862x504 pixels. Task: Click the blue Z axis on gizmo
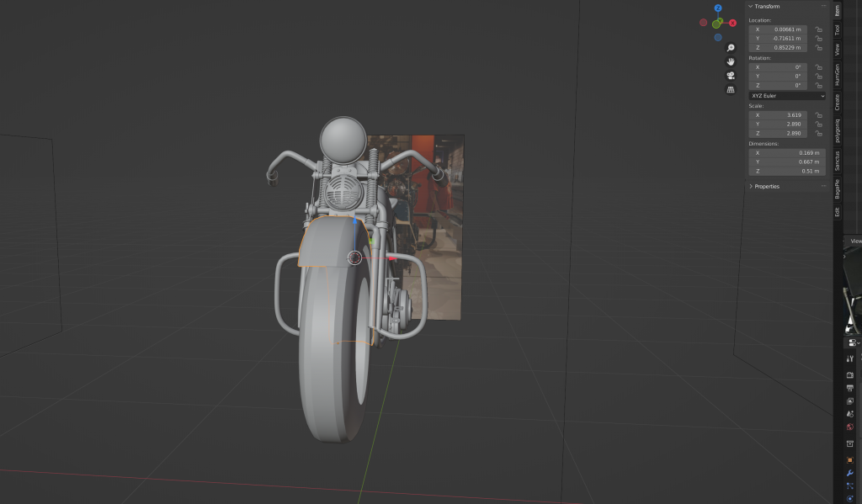(718, 8)
